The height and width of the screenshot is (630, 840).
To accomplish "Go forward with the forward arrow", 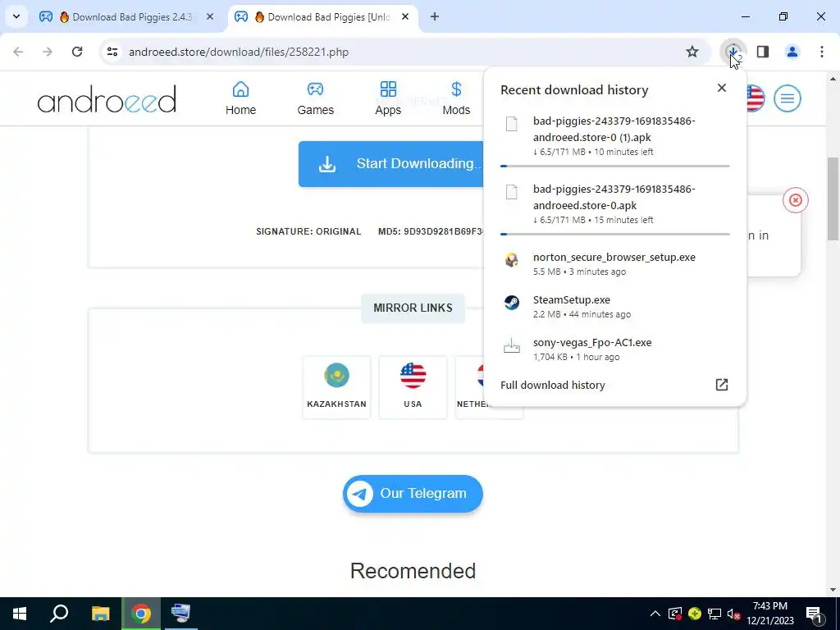I will coord(48,52).
